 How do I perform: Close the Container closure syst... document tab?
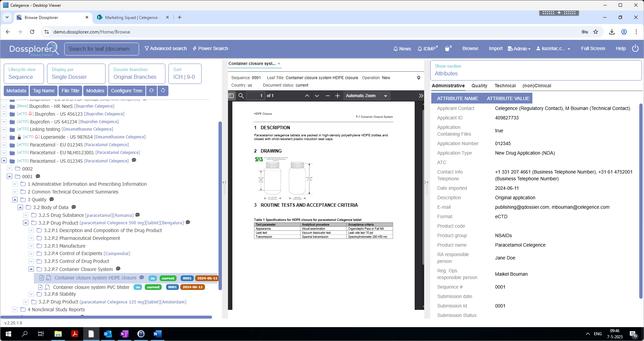pos(279,64)
